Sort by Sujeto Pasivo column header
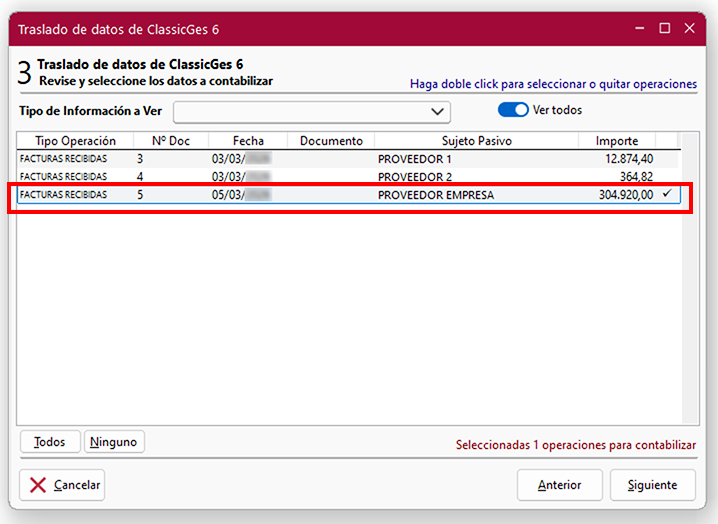 (x=476, y=141)
